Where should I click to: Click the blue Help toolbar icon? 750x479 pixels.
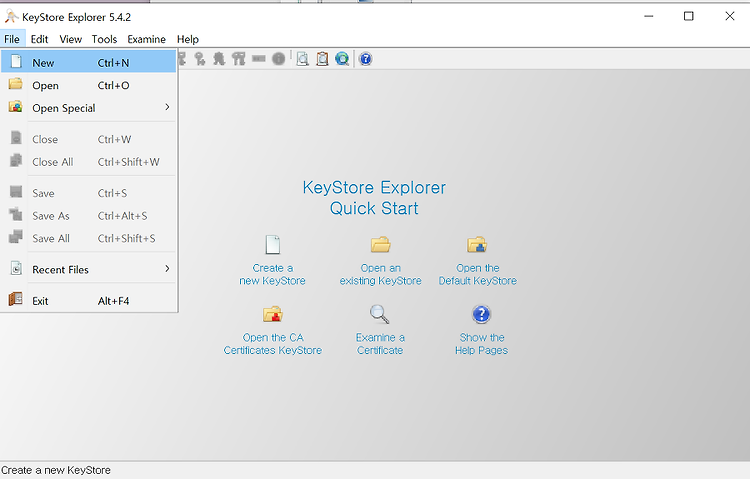tap(365, 59)
